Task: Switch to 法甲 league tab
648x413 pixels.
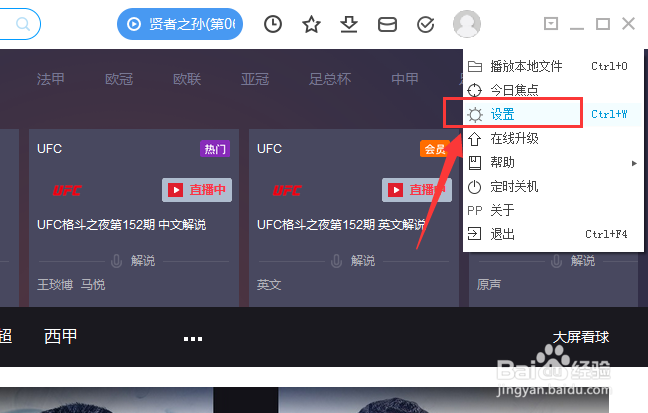Action: (x=51, y=79)
